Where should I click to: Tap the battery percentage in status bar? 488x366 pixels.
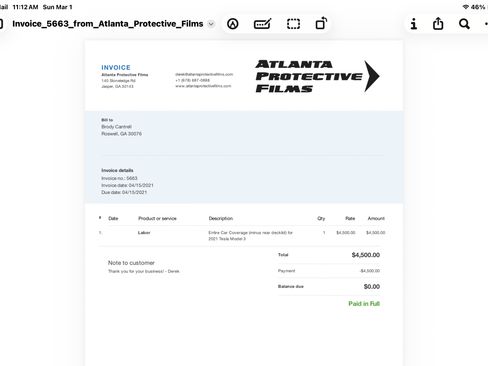pyautogui.click(x=478, y=7)
